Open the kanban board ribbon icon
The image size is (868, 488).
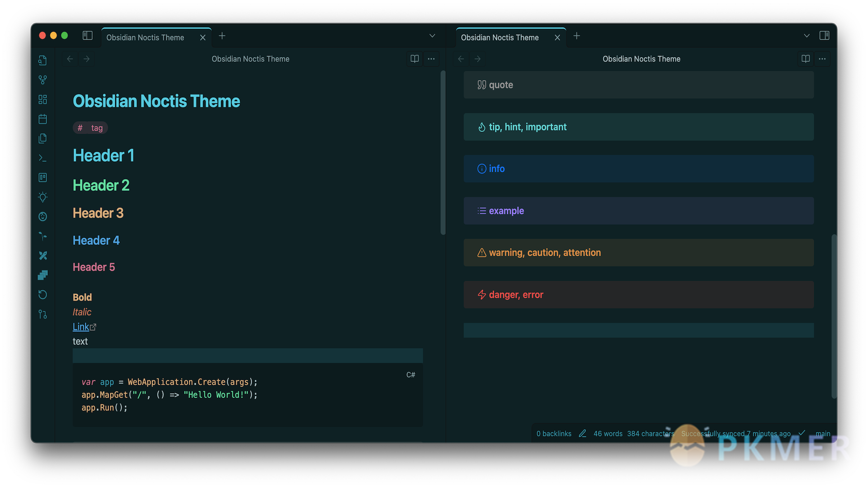[x=43, y=178]
